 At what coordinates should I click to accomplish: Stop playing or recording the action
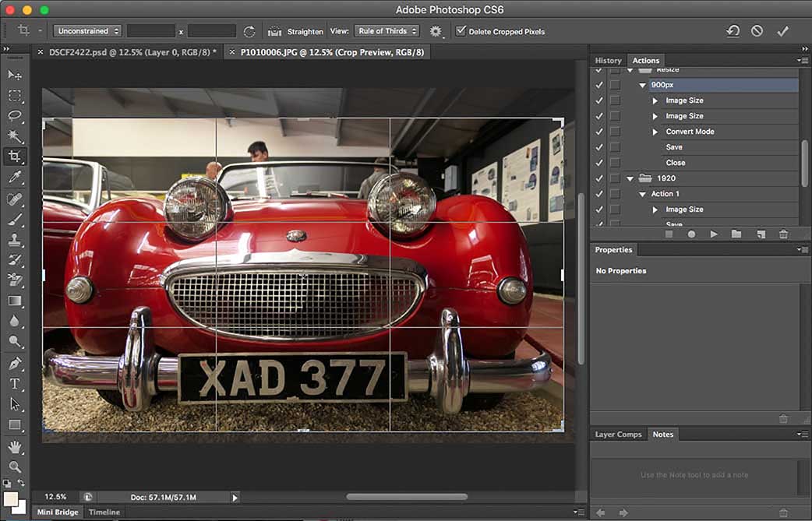click(x=669, y=234)
